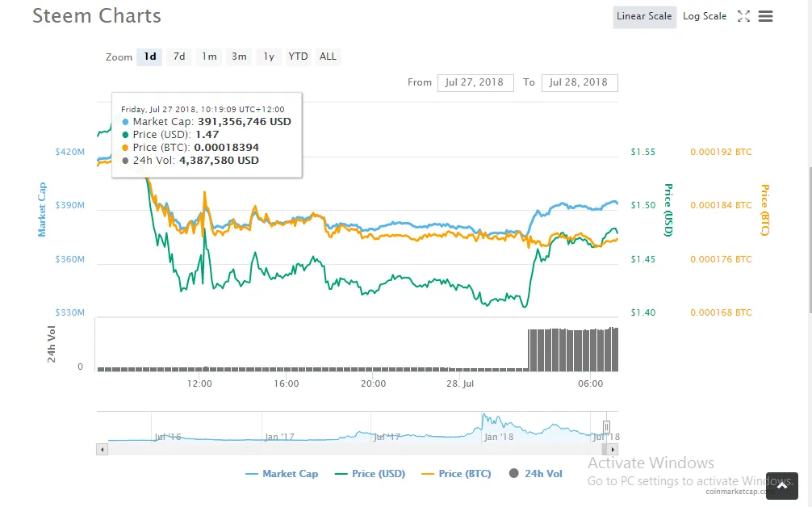Image resolution: width=812 pixels, height=507 pixels.
Task: Set zoom to 7d
Action: click(179, 57)
